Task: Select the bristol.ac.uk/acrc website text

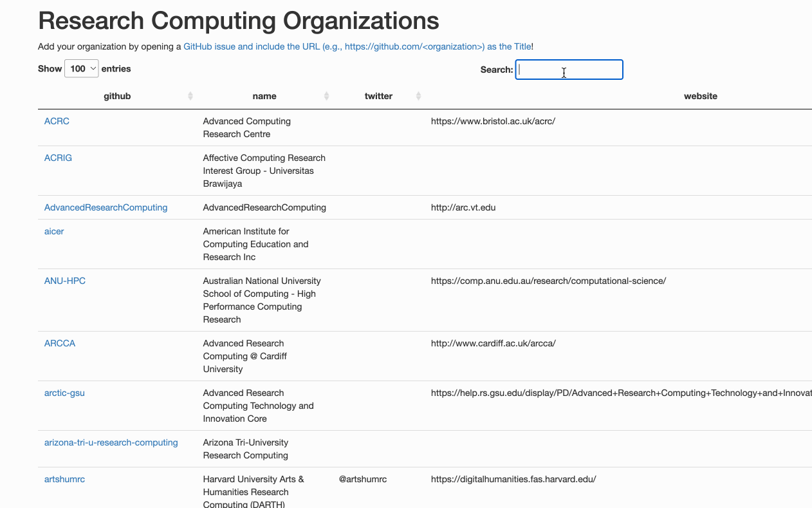Action: [493, 121]
